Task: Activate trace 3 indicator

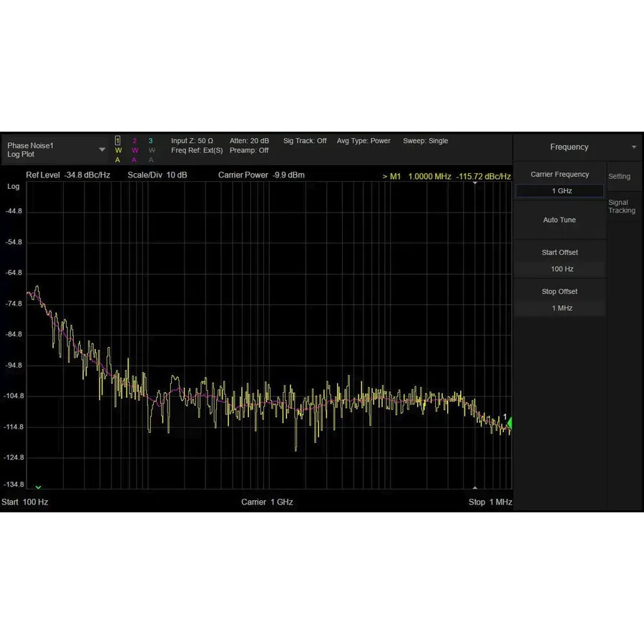Action: [150, 140]
